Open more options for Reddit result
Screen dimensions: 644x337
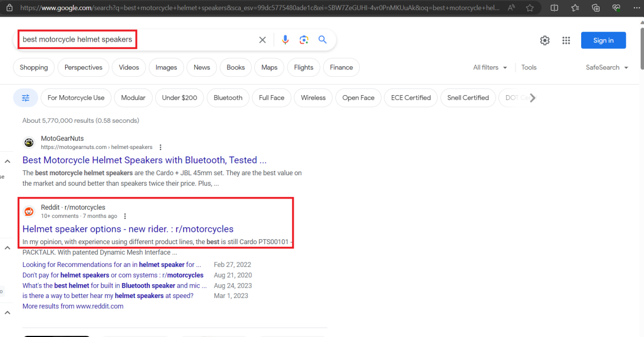coord(125,216)
